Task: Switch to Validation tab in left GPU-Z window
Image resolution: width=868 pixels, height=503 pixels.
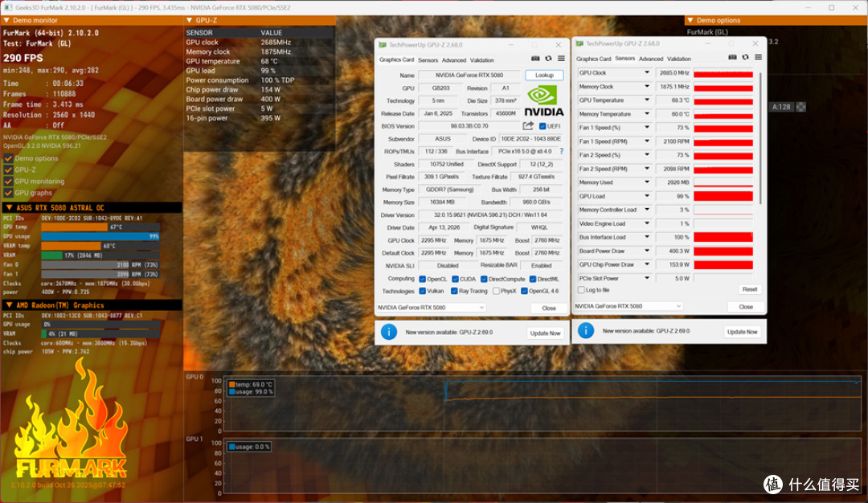Action: click(x=482, y=60)
